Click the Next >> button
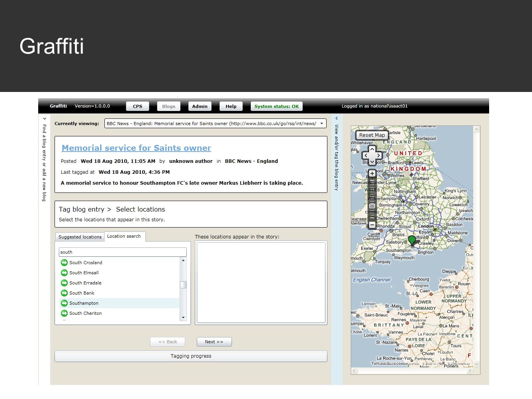 pyautogui.click(x=214, y=342)
